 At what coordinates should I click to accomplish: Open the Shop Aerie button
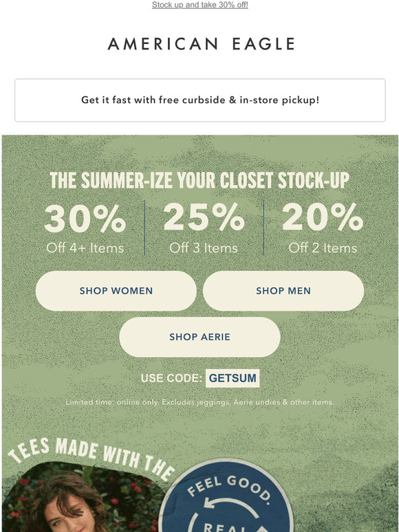pyautogui.click(x=199, y=337)
